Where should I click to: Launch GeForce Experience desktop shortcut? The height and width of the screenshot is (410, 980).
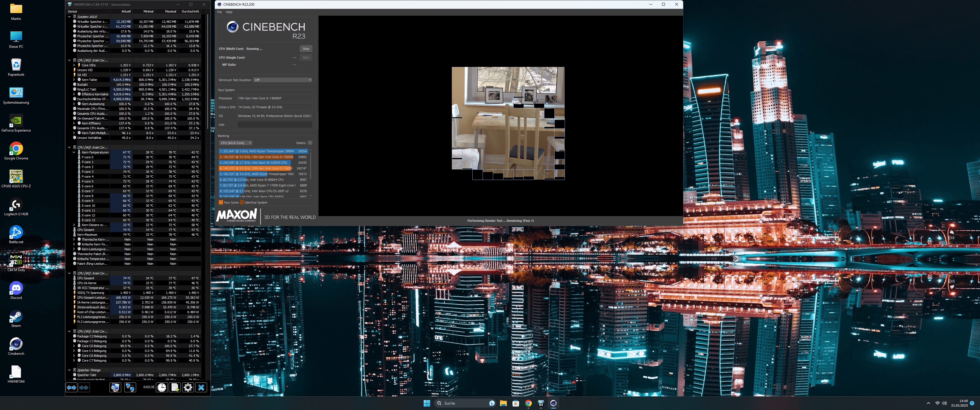click(16, 123)
